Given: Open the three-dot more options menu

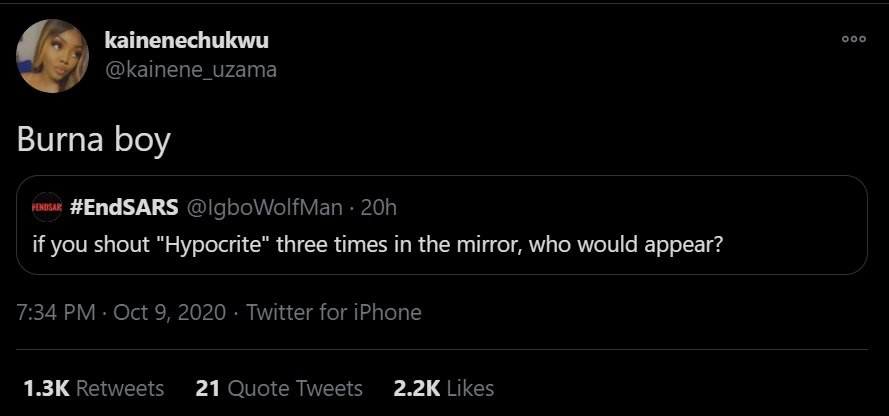Looking at the screenshot, I should [x=853, y=39].
